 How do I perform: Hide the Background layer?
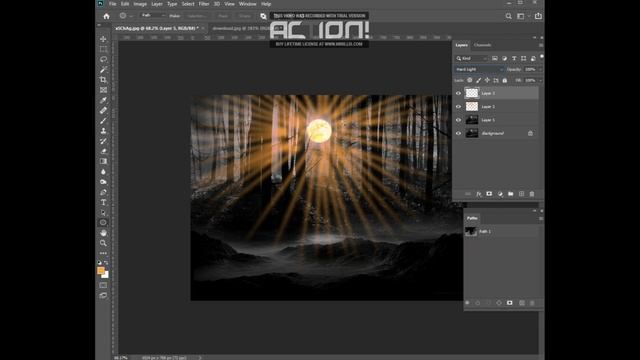(458, 133)
